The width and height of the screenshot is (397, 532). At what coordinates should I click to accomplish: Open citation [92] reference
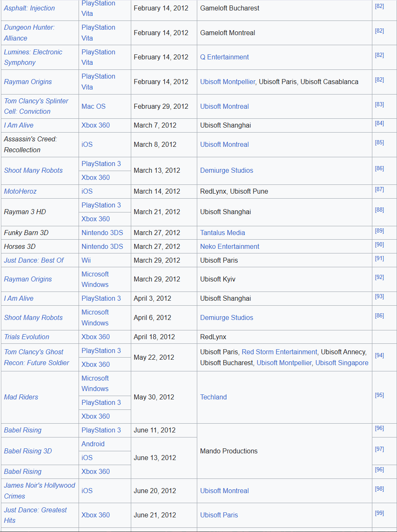(379, 277)
